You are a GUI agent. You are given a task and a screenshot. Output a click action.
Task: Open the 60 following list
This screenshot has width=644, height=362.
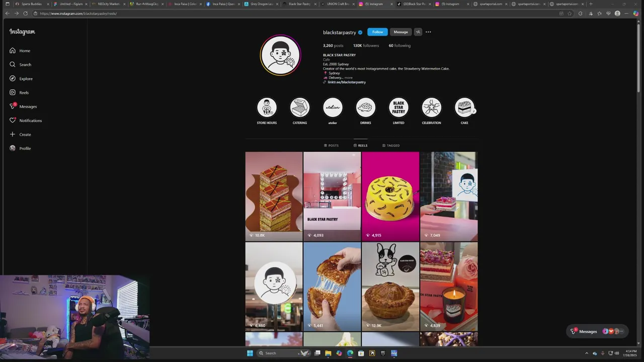pos(399,45)
